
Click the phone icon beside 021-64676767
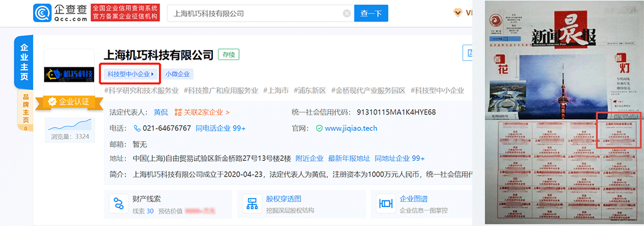coord(137,128)
